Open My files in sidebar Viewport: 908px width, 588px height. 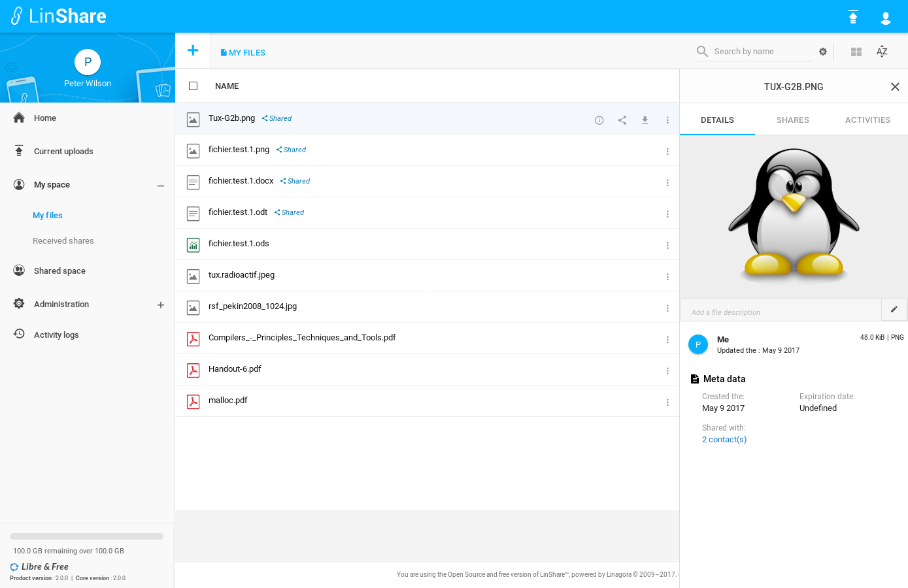pos(48,216)
